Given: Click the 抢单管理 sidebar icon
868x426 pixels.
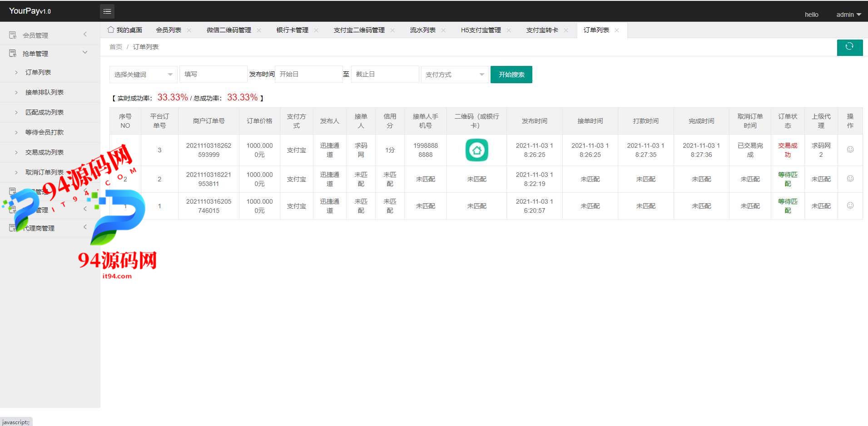Looking at the screenshot, I should coord(13,53).
